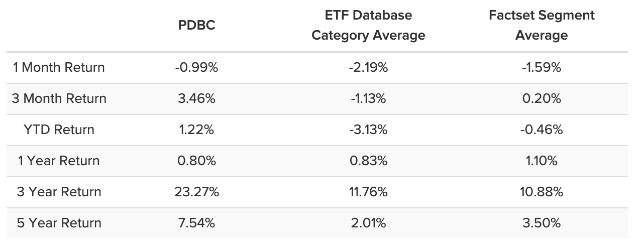Select the ETF Database Category Average header

click(368, 26)
